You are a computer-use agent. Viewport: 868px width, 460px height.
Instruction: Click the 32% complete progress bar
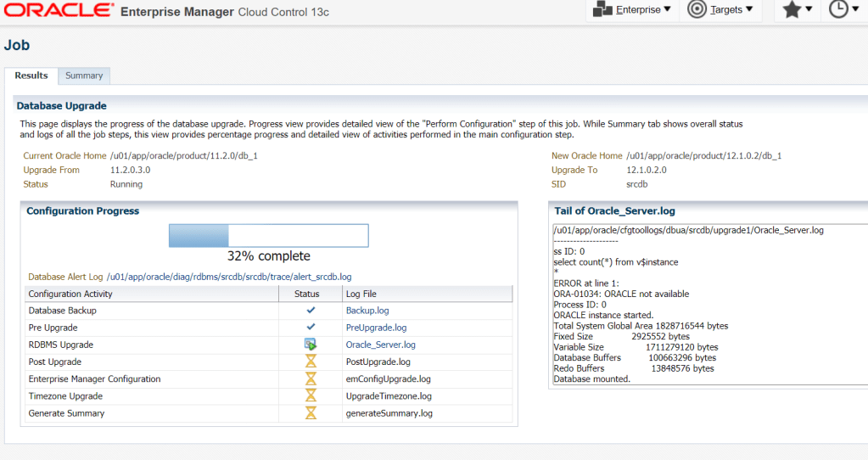click(268, 236)
